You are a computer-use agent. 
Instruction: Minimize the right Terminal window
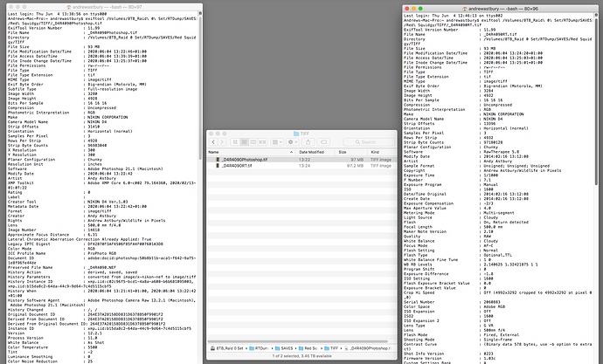point(413,9)
